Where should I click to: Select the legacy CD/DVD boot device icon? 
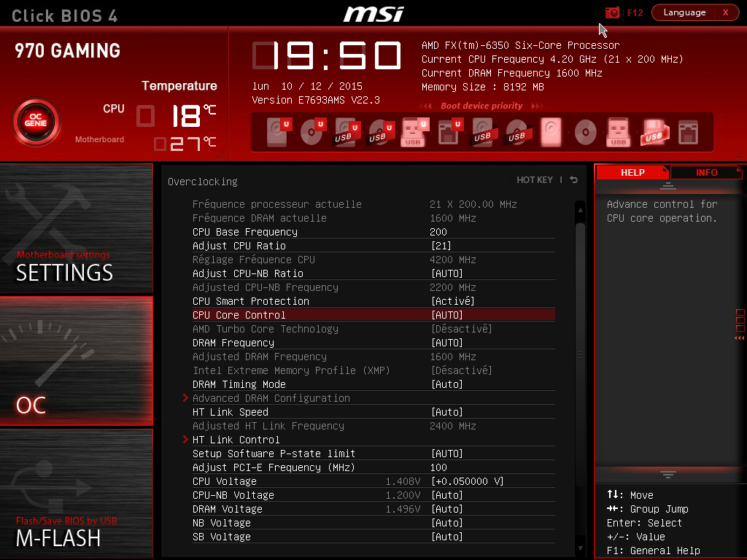click(586, 131)
